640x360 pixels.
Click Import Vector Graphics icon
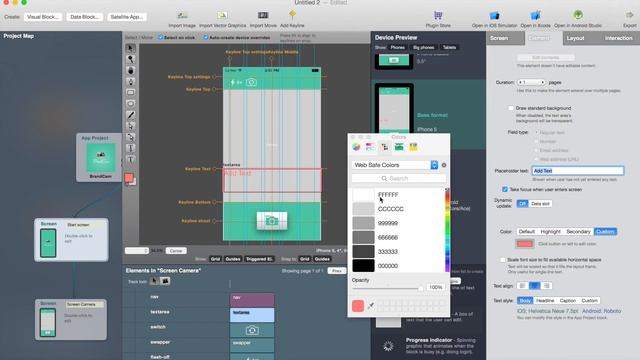[x=222, y=16]
